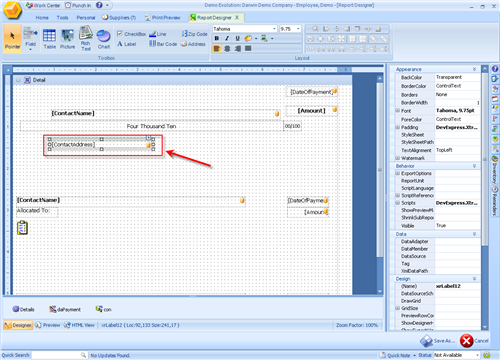Screen dimensions: 500x360
Task: Switch to the Preview view button
Action: (x=47, y=325)
